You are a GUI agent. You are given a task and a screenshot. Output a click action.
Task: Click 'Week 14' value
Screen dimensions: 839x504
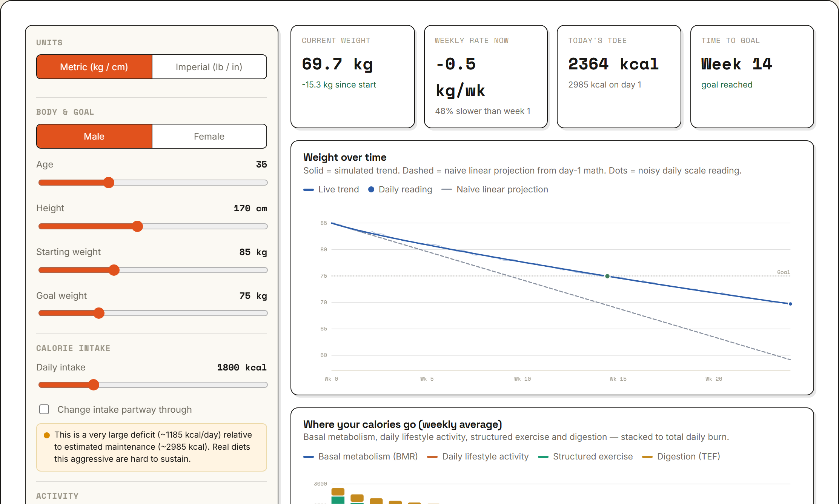point(737,64)
